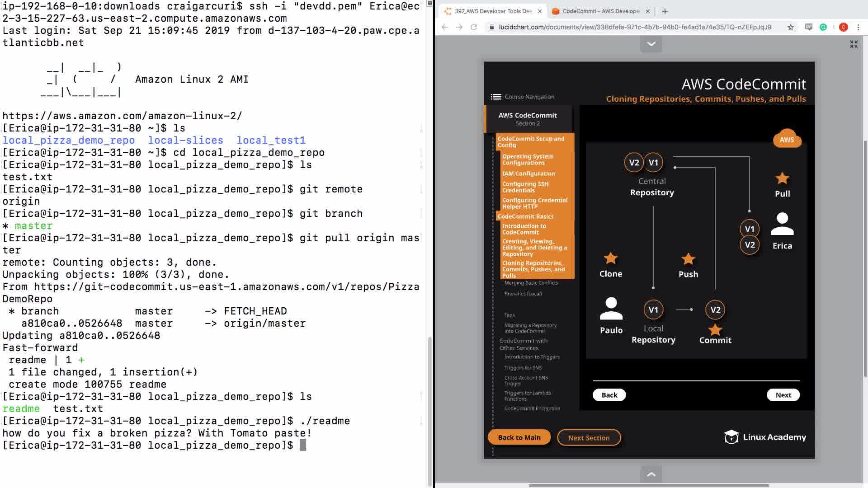
Task: Click the Next Section button
Action: (589, 438)
